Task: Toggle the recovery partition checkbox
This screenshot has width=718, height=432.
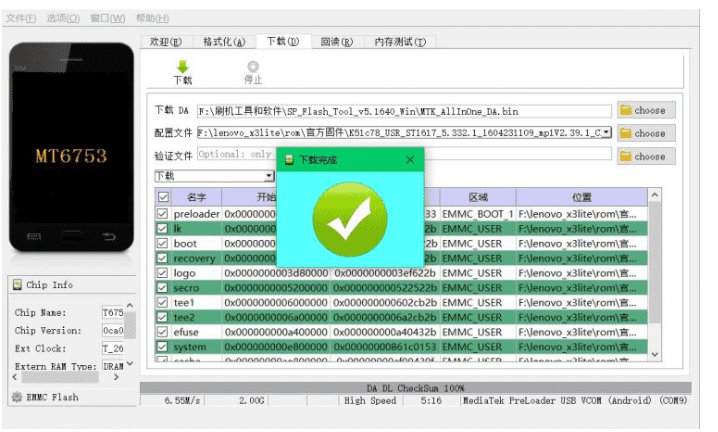Action: (x=163, y=258)
